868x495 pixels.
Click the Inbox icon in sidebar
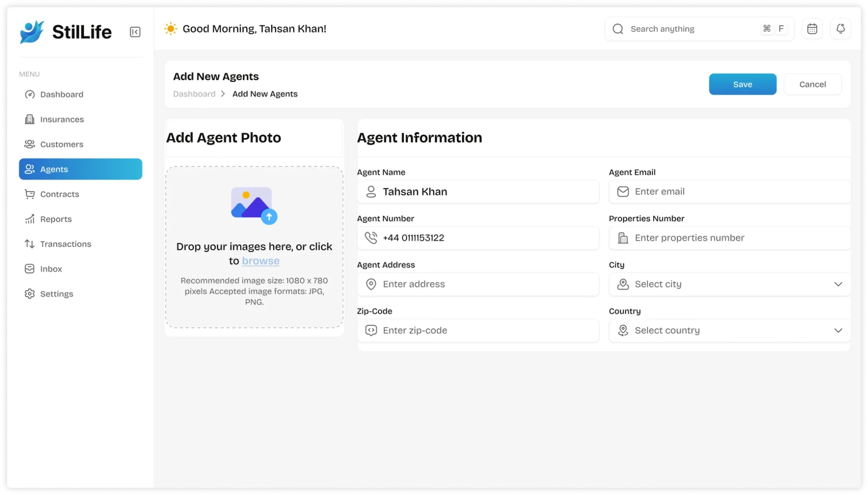(x=30, y=269)
